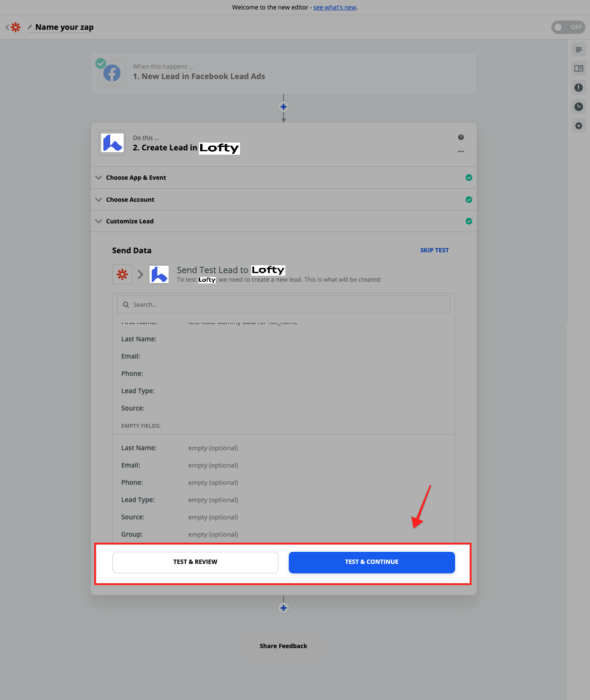Click the Zapier home logo icon
590x700 pixels.
coord(16,27)
